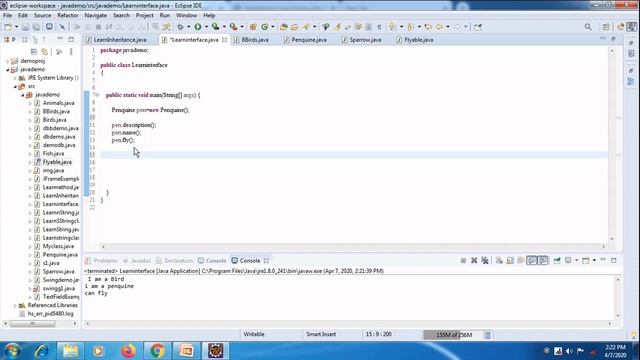Switch to the LearnInheritance.java editor tab

(x=117, y=40)
